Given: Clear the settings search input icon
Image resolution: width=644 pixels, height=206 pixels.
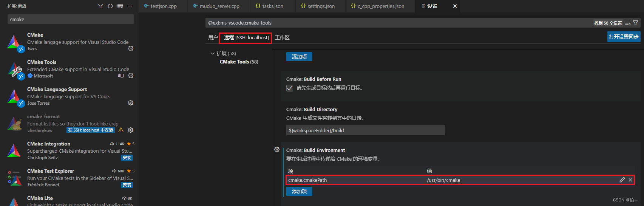Looking at the screenshot, I should tap(628, 23).
